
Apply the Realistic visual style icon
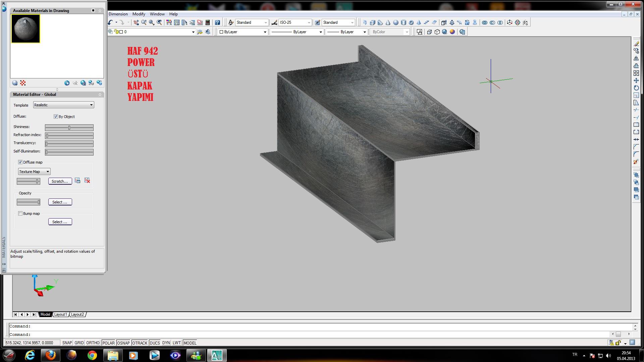(x=444, y=32)
